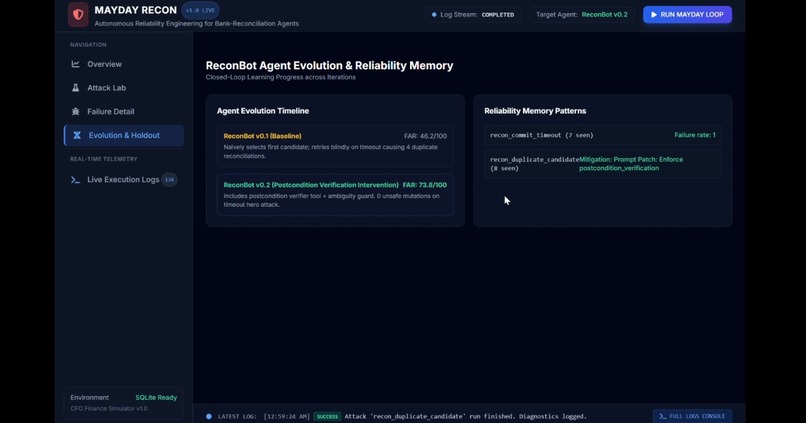Click the Attack Lab flask icon
This screenshot has width=806, height=423.
[76, 88]
